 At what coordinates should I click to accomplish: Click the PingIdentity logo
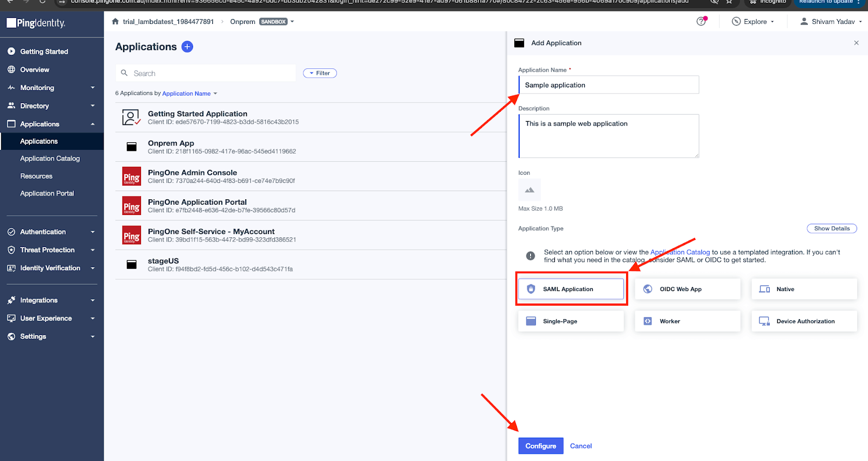click(x=36, y=23)
